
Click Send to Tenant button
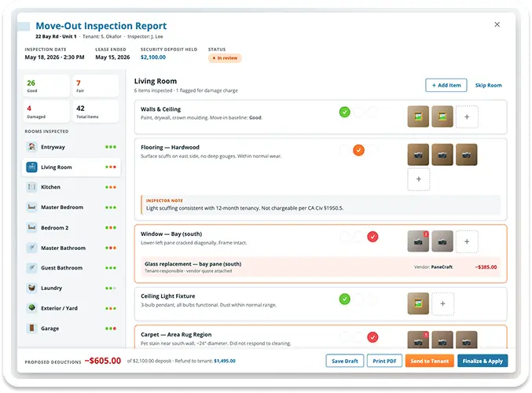click(430, 361)
